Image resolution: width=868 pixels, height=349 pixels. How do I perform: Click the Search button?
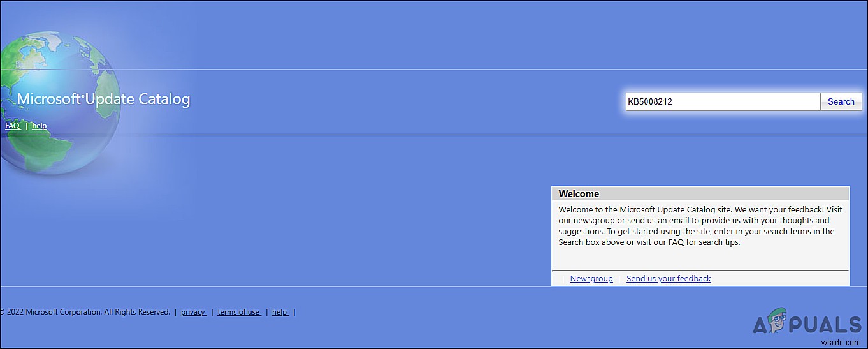coord(841,102)
